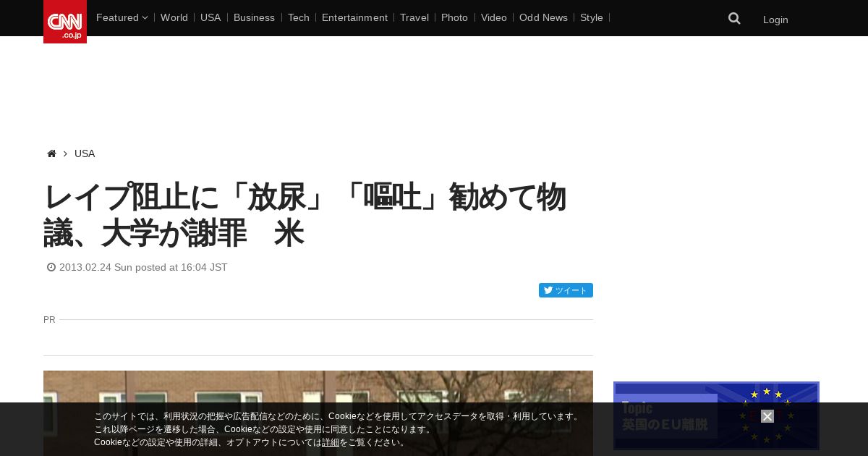
Task: Close the cookie notice banner
Action: pos(767,416)
